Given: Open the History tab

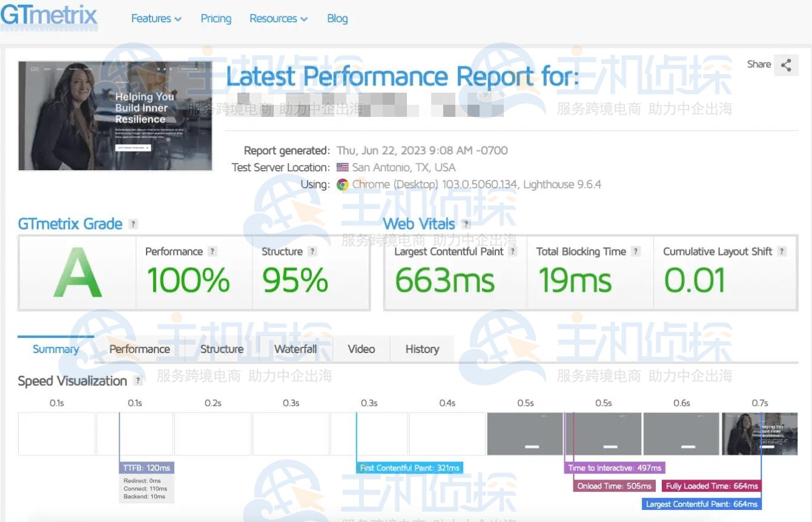Looking at the screenshot, I should [x=422, y=349].
